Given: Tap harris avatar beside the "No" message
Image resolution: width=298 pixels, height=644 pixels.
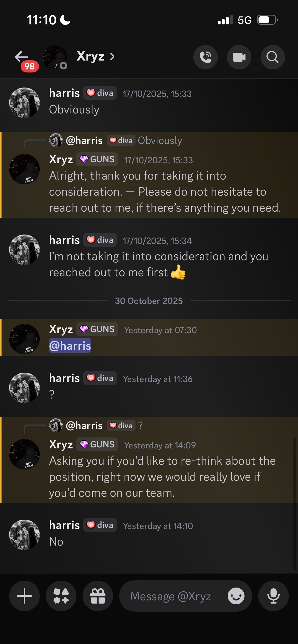Looking at the screenshot, I should click(x=24, y=534).
